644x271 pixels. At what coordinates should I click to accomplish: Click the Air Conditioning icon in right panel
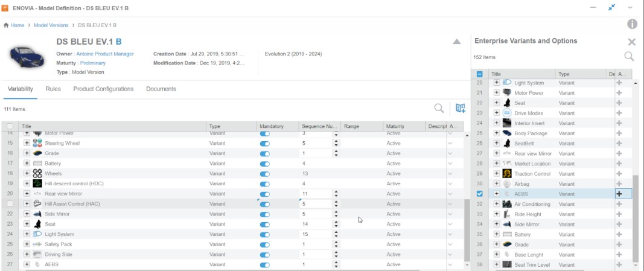coord(507,204)
